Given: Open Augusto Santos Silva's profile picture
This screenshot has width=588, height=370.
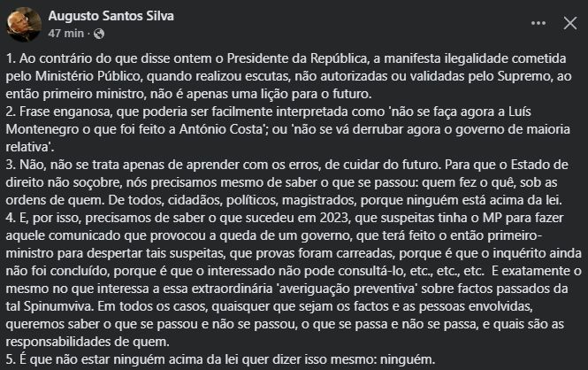Looking at the screenshot, I should point(24,24).
